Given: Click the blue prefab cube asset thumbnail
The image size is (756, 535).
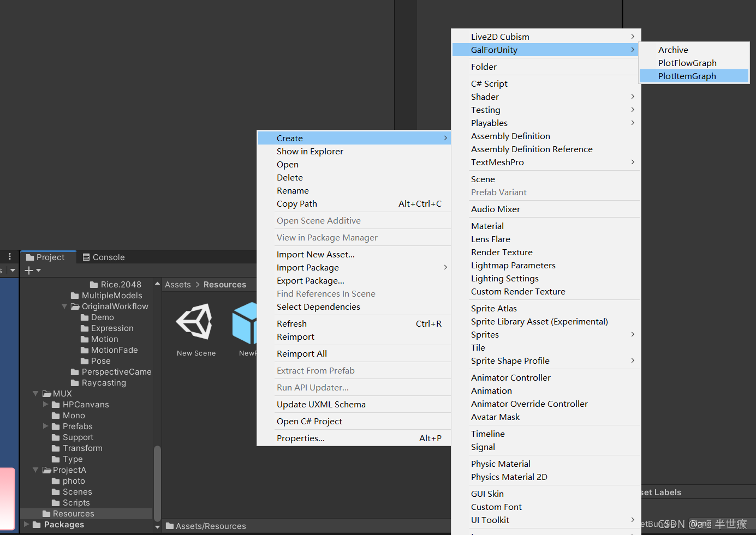Looking at the screenshot, I should pyautogui.click(x=245, y=323).
